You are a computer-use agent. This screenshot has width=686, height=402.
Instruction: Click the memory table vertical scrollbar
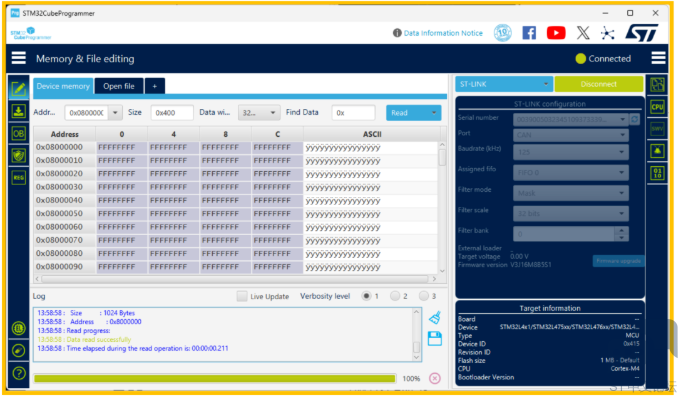point(442,207)
